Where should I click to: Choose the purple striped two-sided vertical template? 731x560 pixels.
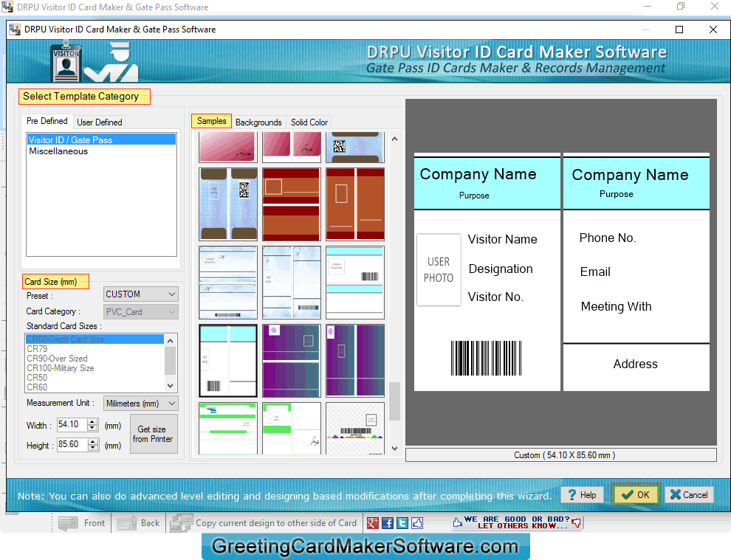(354, 361)
